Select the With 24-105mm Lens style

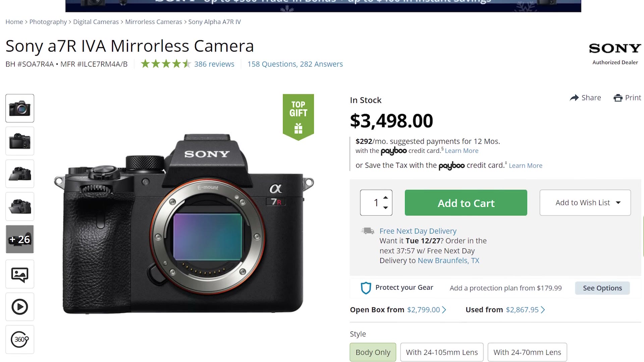pos(442,352)
